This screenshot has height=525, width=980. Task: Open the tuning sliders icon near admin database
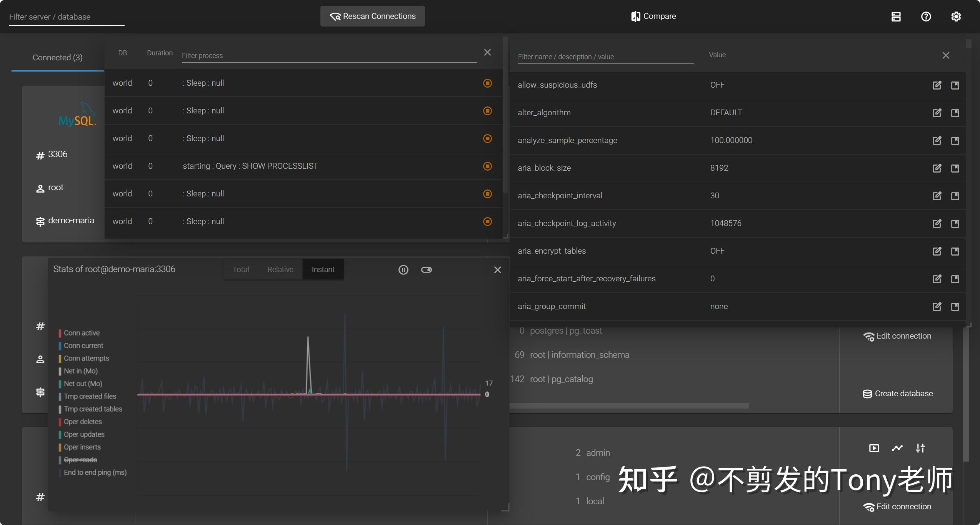(921, 448)
